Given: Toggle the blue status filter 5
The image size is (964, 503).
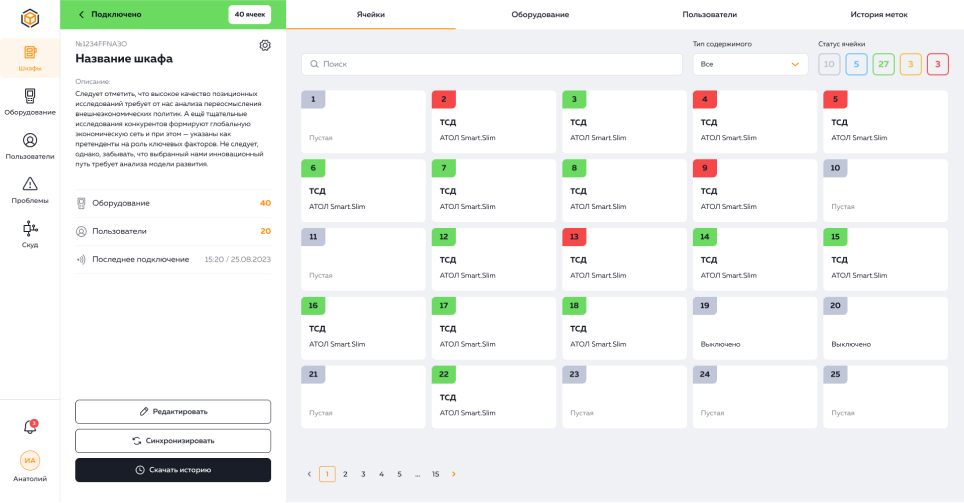Looking at the screenshot, I should pos(856,64).
